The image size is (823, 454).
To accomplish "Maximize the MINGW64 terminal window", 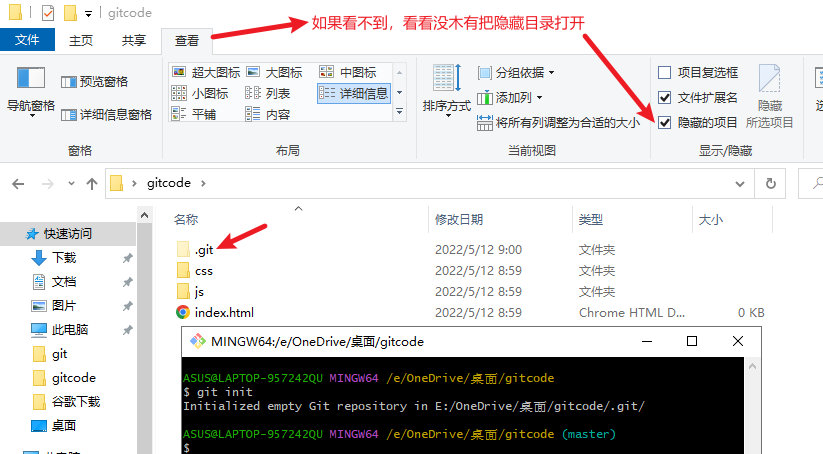I will pyautogui.click(x=692, y=341).
